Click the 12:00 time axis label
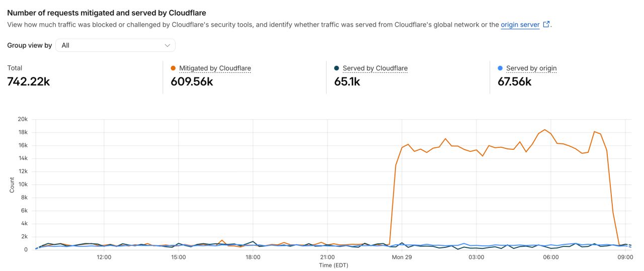Image resolution: width=644 pixels, height=271 pixels. (x=104, y=257)
